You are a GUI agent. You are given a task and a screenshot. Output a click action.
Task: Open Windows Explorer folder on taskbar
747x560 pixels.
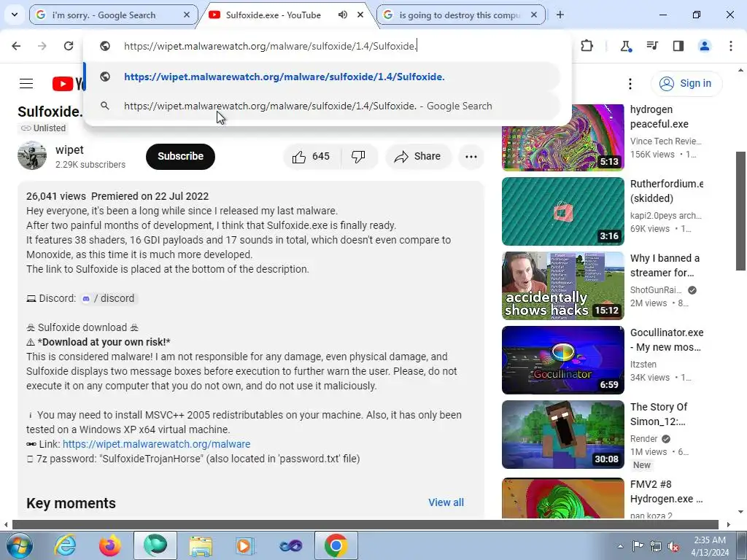[201, 545]
